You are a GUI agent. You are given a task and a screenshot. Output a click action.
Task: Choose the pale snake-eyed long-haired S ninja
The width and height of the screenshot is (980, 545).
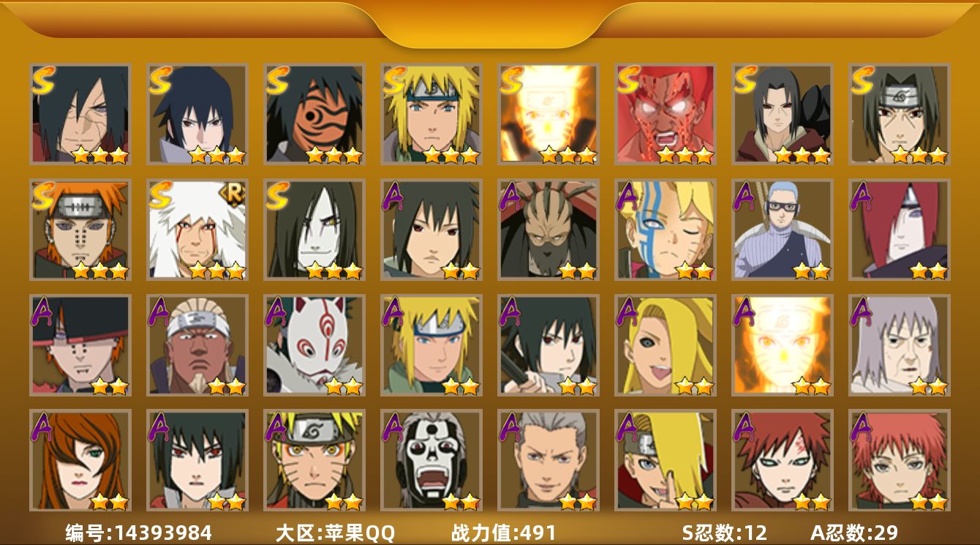click(314, 230)
